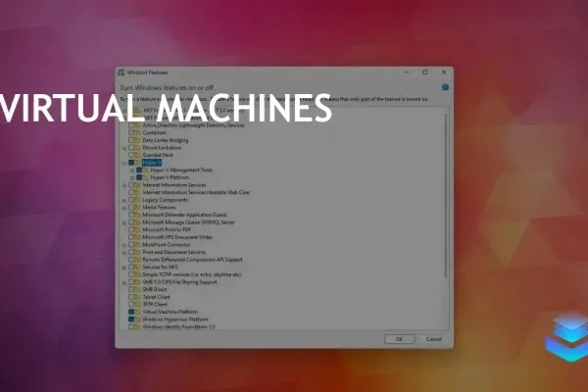
Task: Click the Cancel button
Action: coord(433,339)
